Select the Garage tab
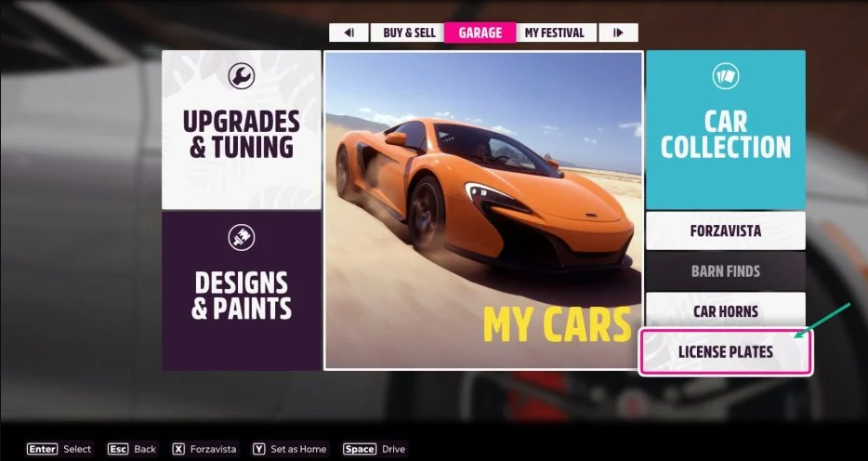This screenshot has width=868, height=461. tap(480, 33)
